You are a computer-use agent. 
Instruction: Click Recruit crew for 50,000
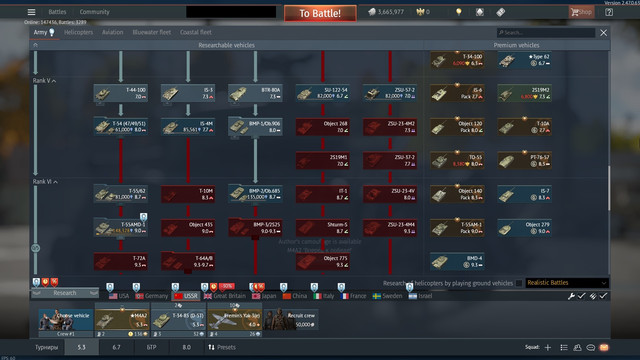point(291,320)
